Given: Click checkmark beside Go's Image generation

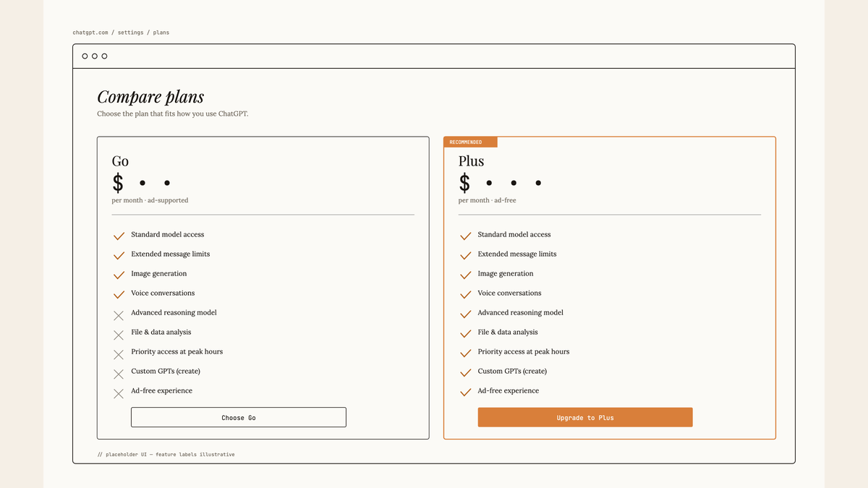Looking at the screenshot, I should coord(119,275).
